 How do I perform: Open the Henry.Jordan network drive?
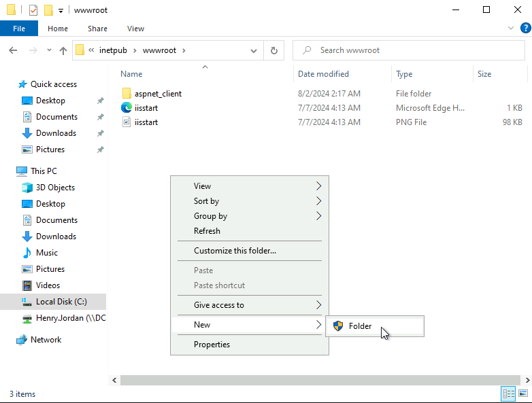point(71,318)
